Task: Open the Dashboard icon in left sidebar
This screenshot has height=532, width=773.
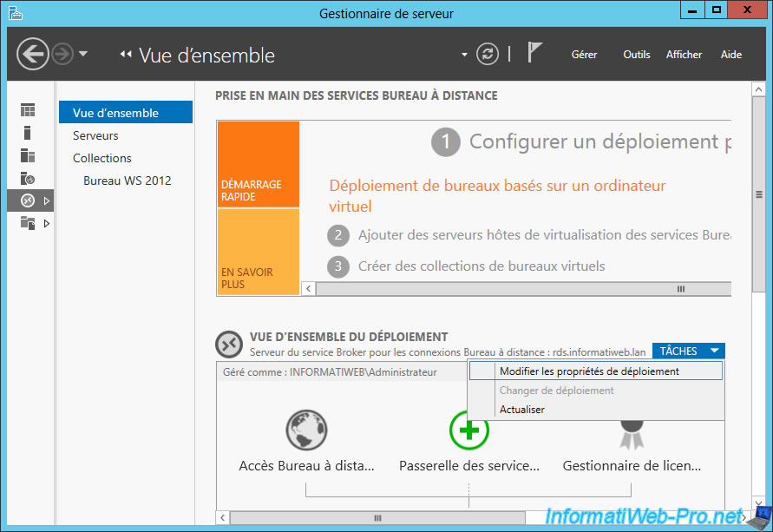Action: click(28, 110)
